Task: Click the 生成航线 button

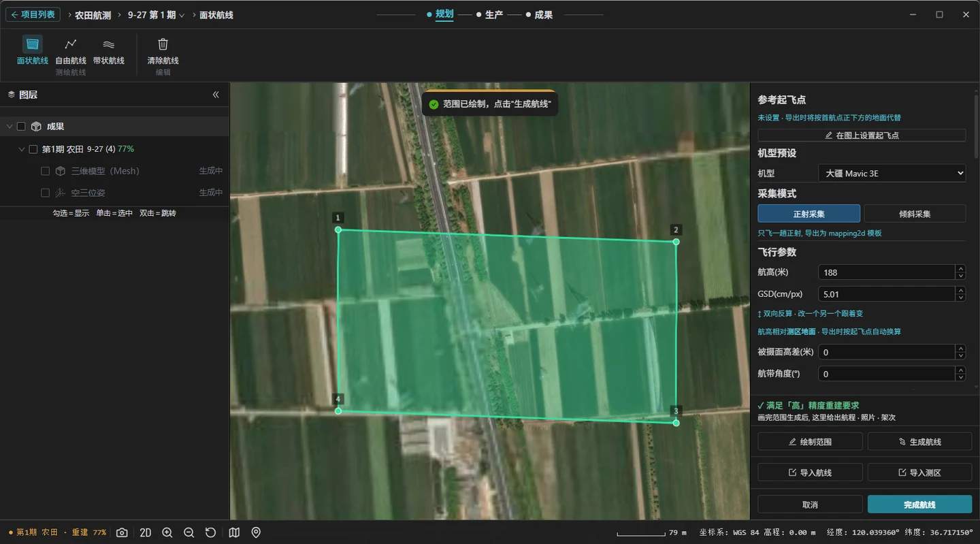Action: 919,442
